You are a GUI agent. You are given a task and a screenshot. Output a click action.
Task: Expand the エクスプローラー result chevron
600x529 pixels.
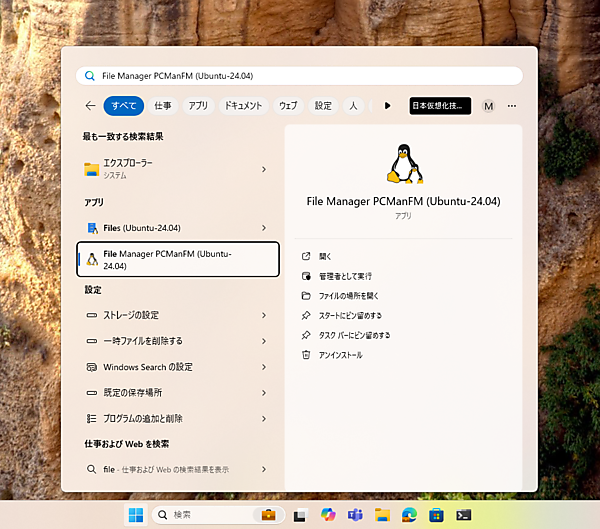[264, 169]
